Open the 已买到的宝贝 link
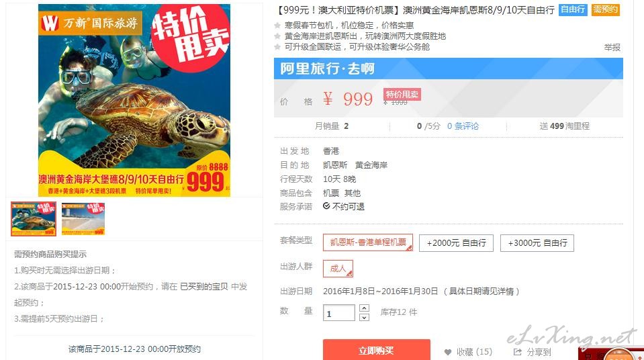The image size is (644, 360). 204,286
